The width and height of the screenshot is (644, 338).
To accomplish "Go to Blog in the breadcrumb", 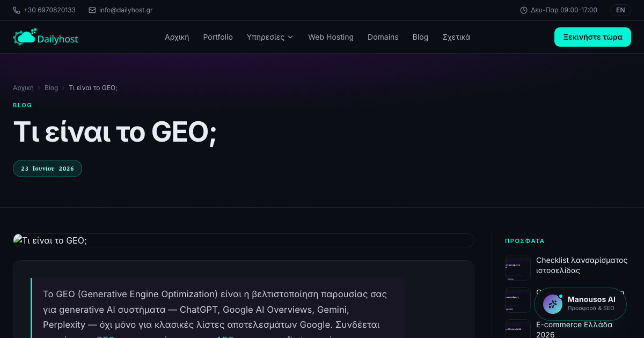I will [51, 87].
